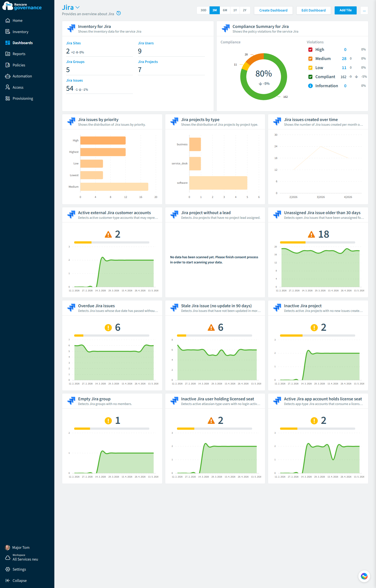Select the 6M time range

tap(225, 10)
